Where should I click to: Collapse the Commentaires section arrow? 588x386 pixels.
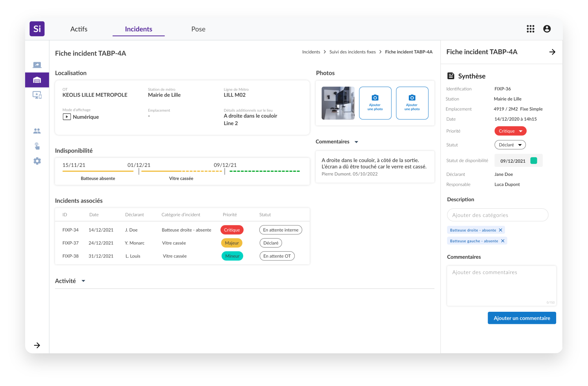pyautogui.click(x=356, y=142)
